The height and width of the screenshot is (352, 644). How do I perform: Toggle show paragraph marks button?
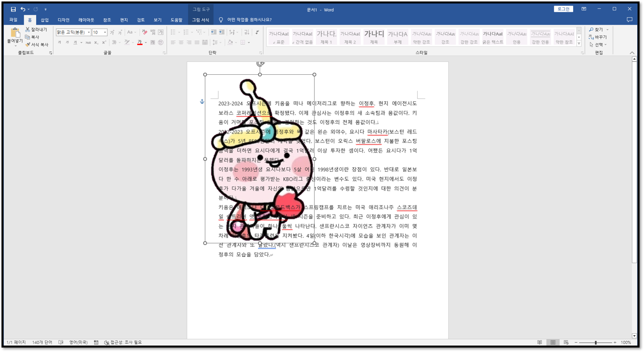click(257, 32)
